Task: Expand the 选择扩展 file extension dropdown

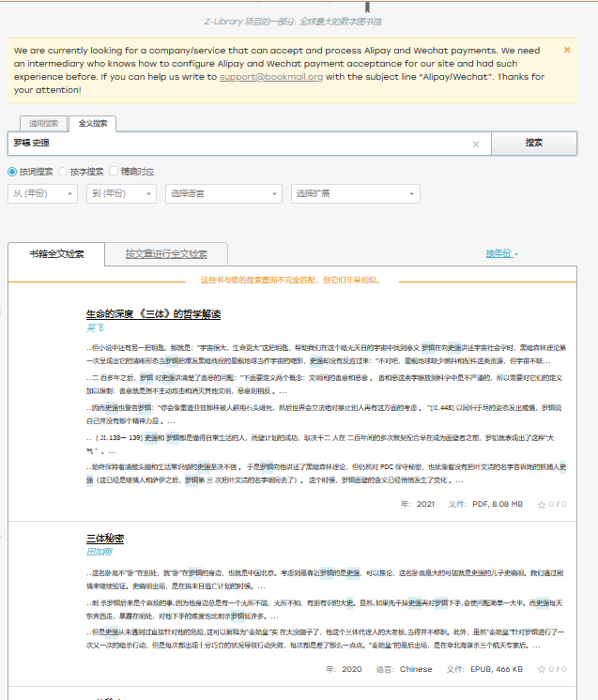Action: [x=336, y=193]
